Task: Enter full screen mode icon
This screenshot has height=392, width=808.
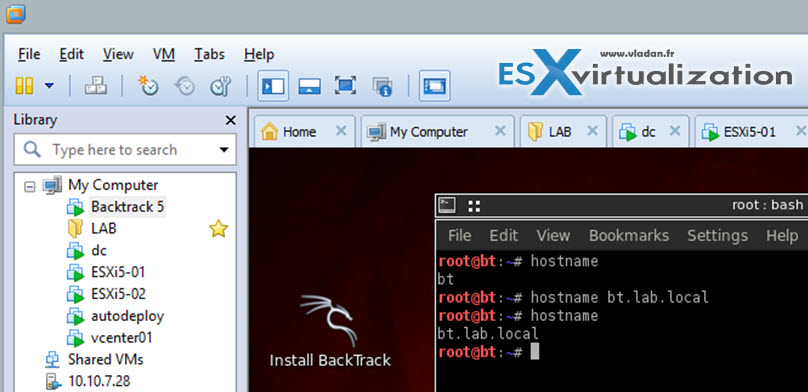Action: [345, 86]
